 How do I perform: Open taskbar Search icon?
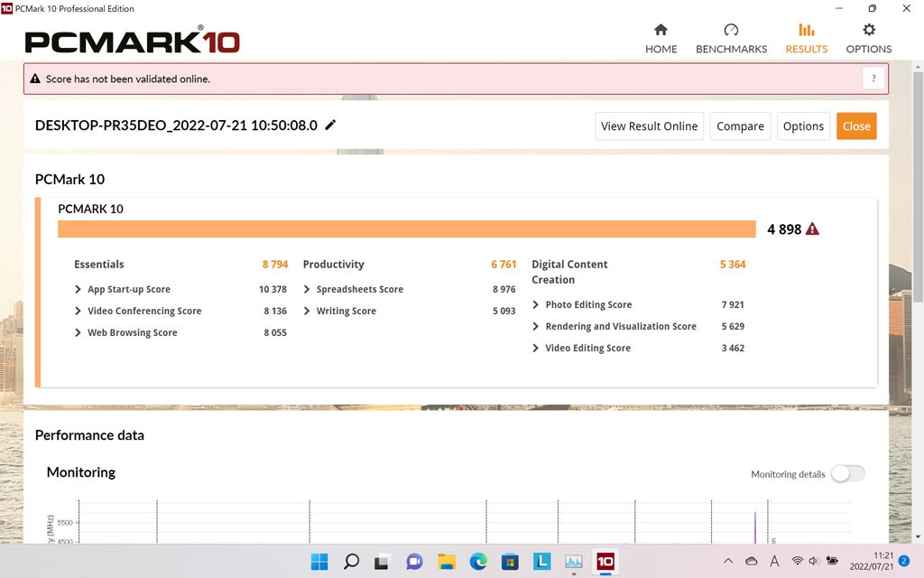click(x=351, y=562)
